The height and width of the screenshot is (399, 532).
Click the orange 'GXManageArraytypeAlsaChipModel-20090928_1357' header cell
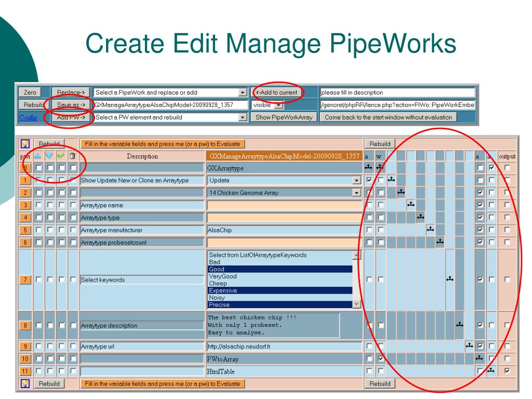pyautogui.click(x=284, y=156)
